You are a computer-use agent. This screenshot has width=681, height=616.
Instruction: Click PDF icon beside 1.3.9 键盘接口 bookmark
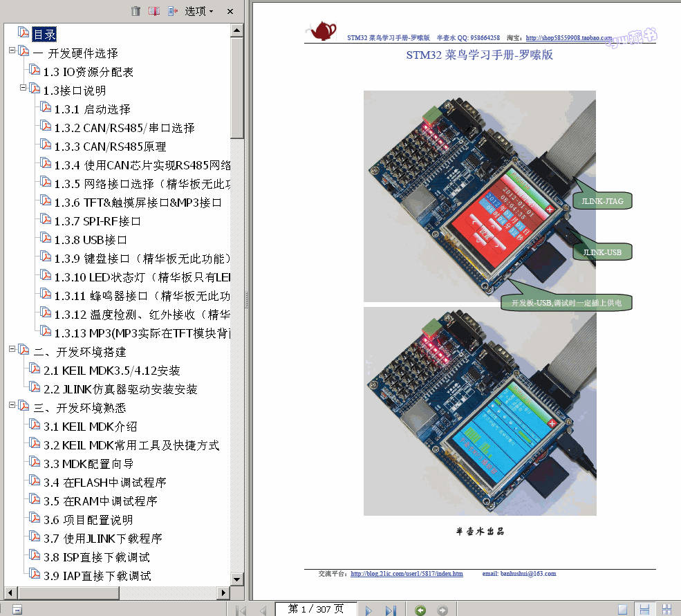(x=46, y=256)
